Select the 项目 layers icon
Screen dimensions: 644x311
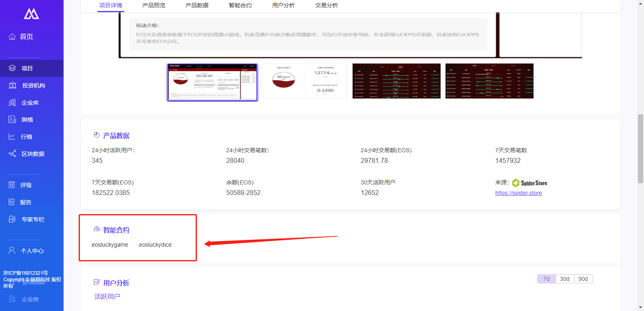[x=12, y=68]
